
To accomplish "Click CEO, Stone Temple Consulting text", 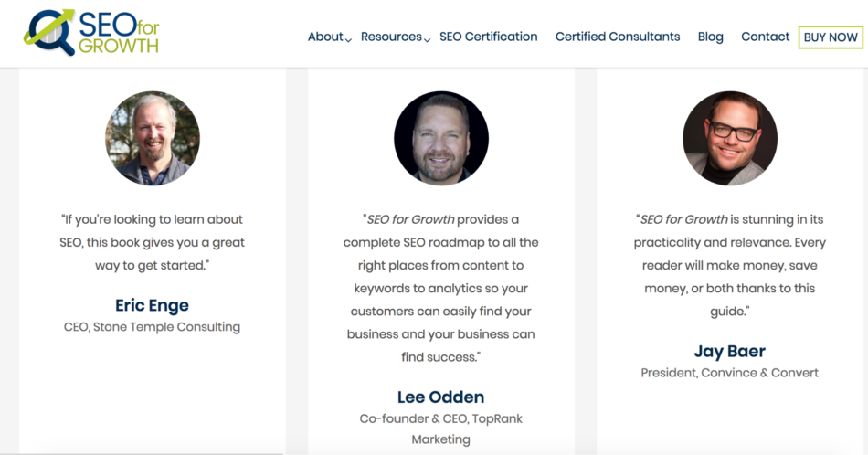I will click(152, 327).
